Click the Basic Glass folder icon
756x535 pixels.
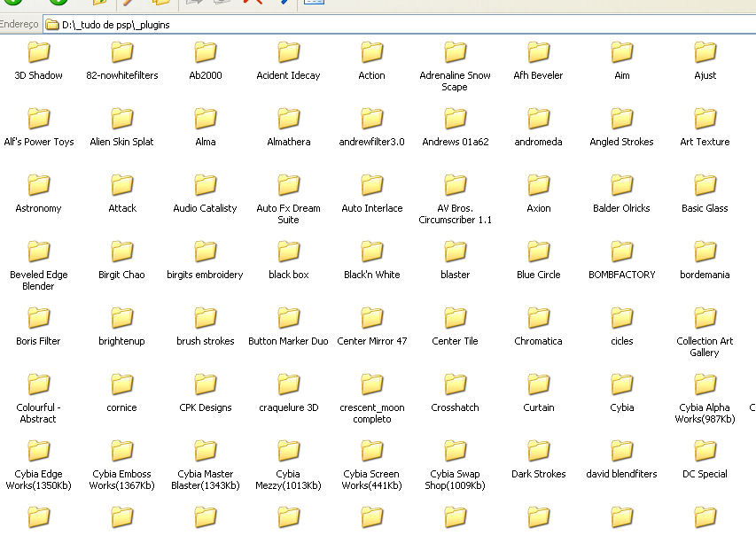pos(705,185)
